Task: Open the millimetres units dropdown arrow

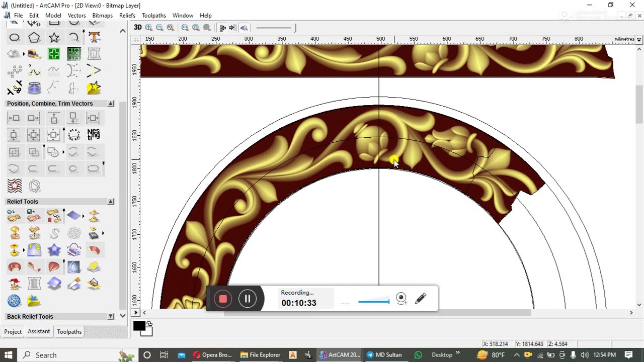Action: click(x=639, y=39)
